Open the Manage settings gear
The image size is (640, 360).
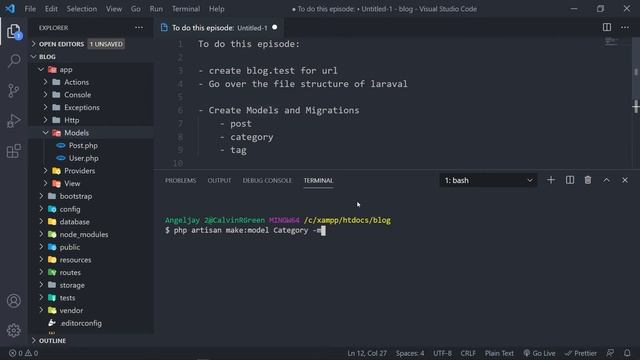pos(13,330)
